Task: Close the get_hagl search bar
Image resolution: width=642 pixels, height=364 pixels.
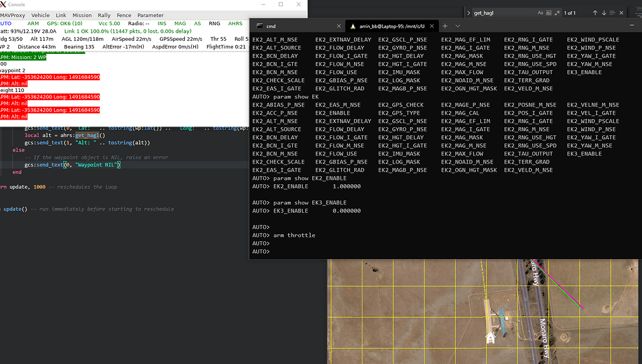Action: [x=621, y=13]
